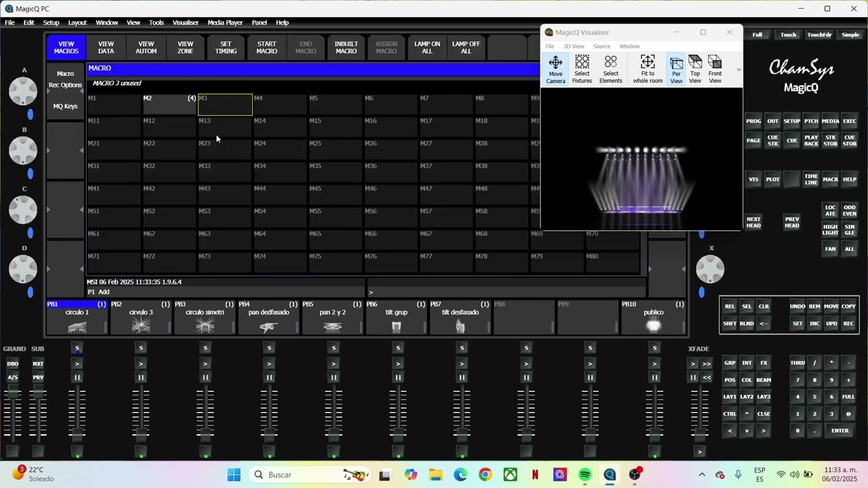The height and width of the screenshot is (488, 868).
Task: Open Spotify from the taskbar
Action: (585, 474)
